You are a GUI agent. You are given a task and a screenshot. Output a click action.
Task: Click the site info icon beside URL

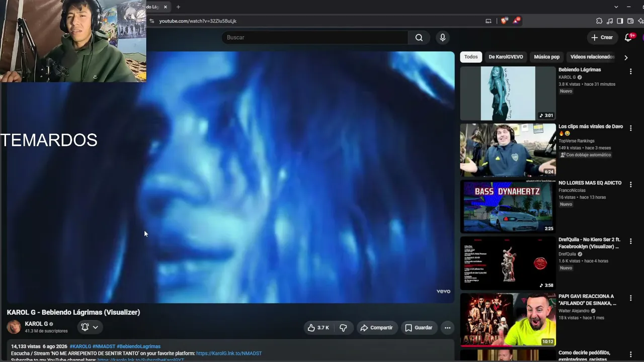[151, 21]
